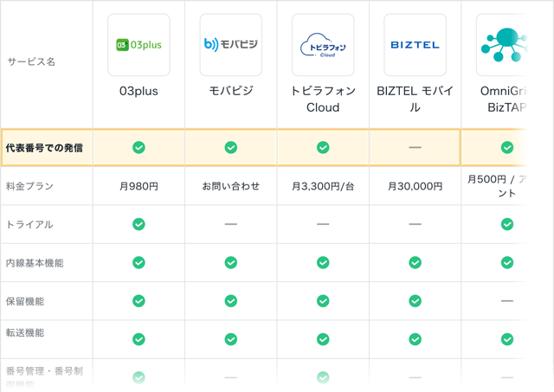Click BIZTEL 内線基本機能 checkmark icon
This screenshot has height=392, width=554.
click(415, 262)
